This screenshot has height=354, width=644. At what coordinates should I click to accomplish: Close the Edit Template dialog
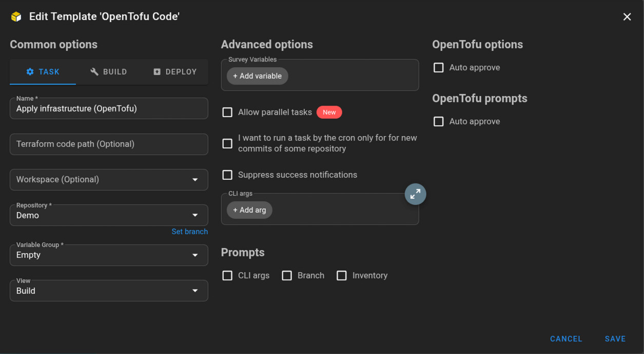[x=627, y=17]
